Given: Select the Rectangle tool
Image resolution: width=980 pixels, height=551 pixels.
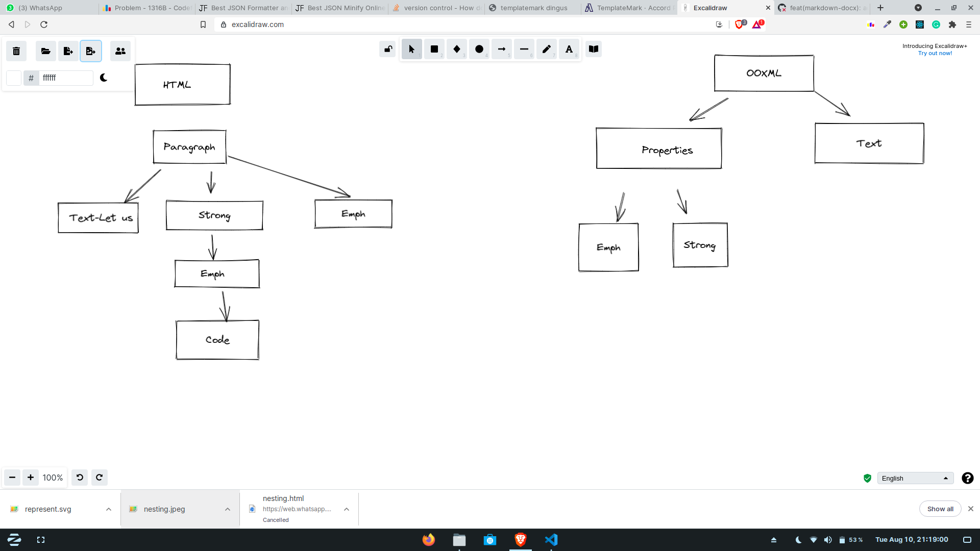Looking at the screenshot, I should [434, 49].
